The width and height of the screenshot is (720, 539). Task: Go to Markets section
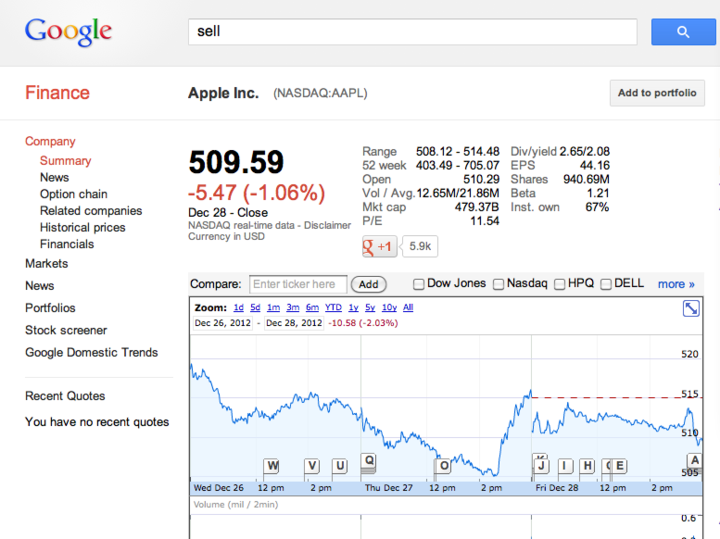46,264
